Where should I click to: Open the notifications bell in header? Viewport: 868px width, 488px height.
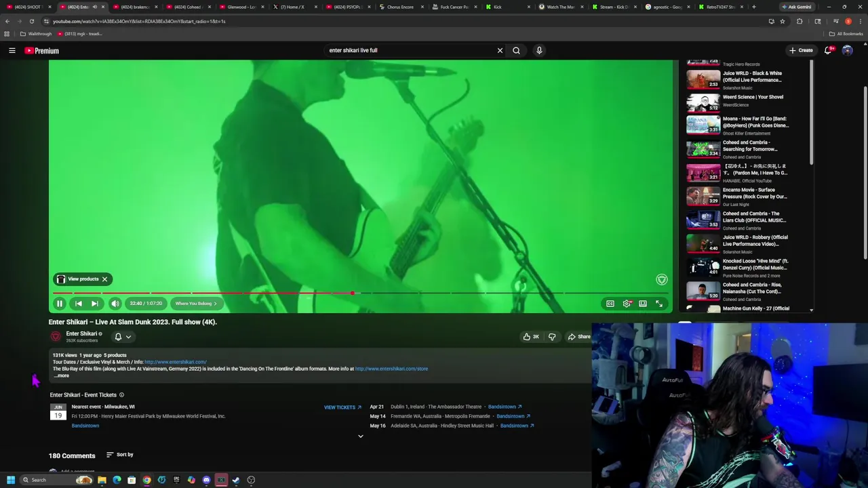tap(828, 50)
